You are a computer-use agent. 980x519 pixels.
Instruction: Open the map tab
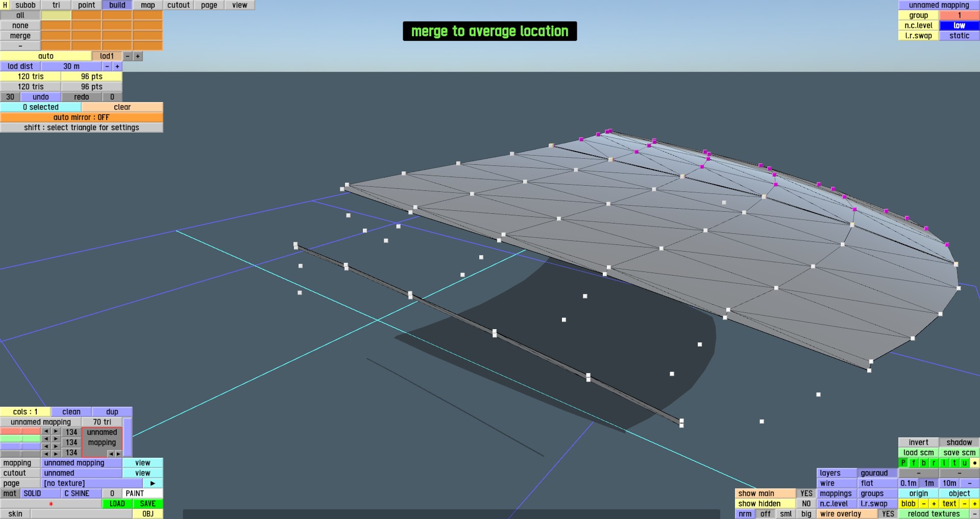point(148,5)
